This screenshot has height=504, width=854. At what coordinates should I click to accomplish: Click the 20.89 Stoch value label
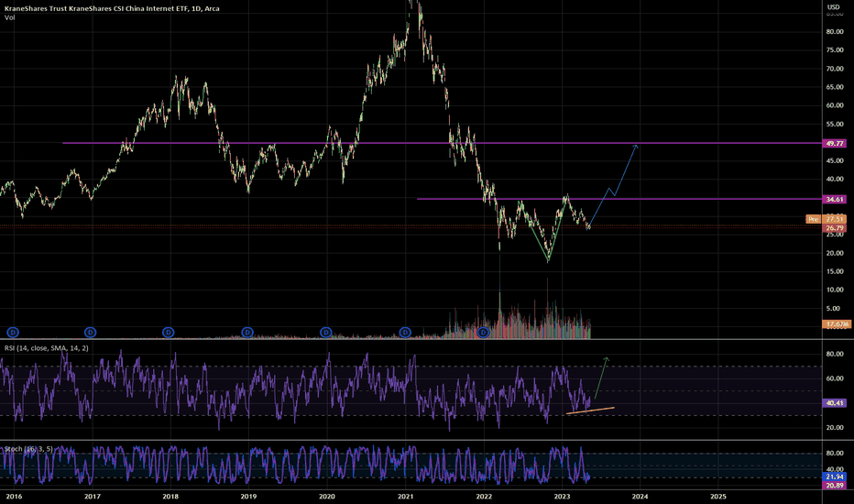tap(835, 485)
